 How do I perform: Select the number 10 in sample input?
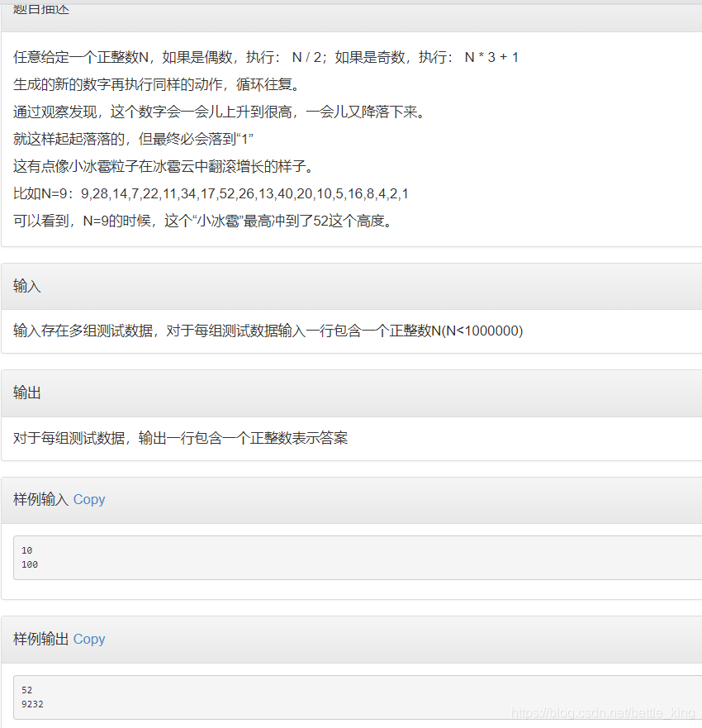[26, 550]
